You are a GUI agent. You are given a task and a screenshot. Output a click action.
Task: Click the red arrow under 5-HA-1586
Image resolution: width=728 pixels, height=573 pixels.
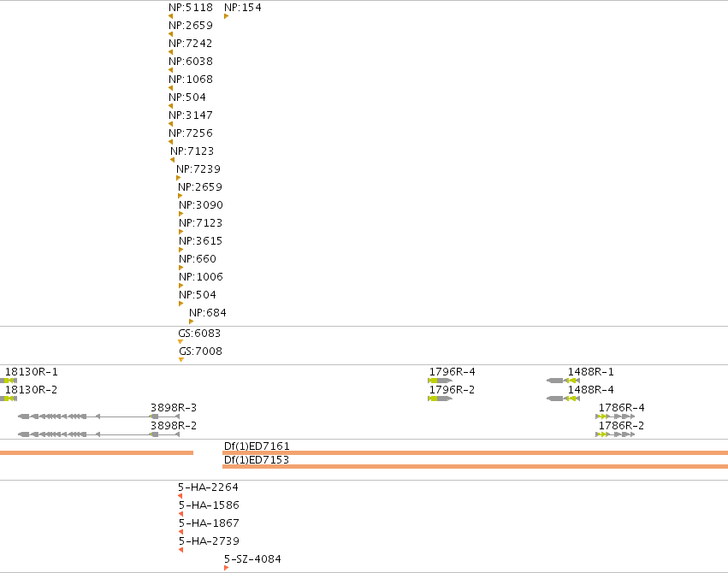181,514
